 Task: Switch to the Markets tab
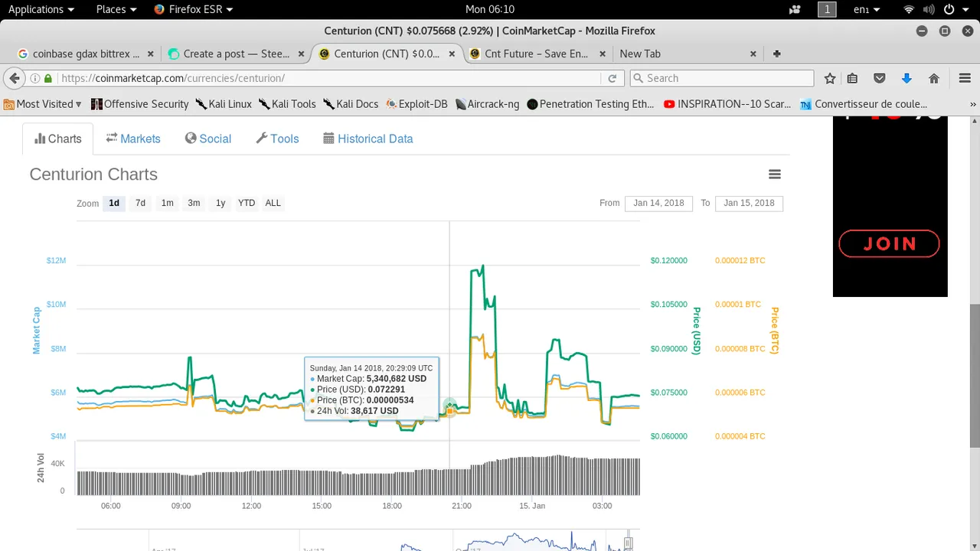tap(133, 139)
